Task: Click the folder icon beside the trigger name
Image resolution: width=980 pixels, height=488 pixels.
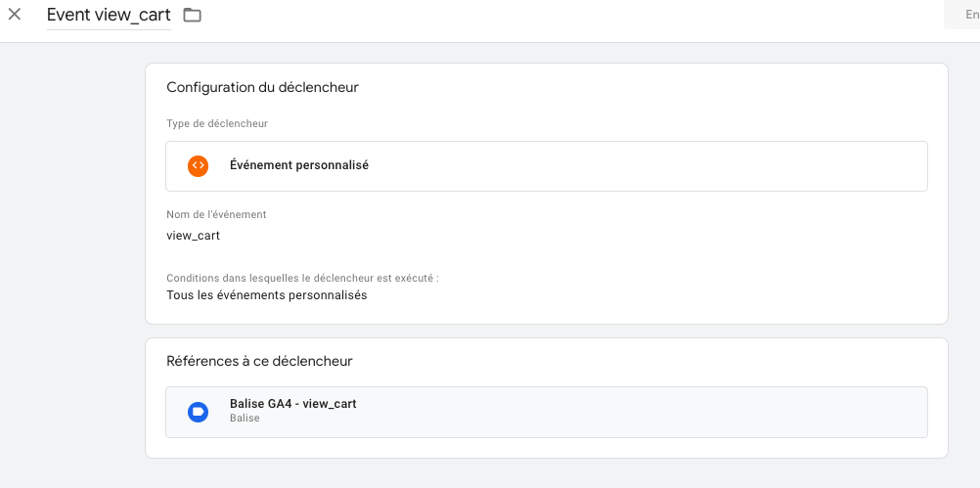Action: pyautogui.click(x=192, y=15)
